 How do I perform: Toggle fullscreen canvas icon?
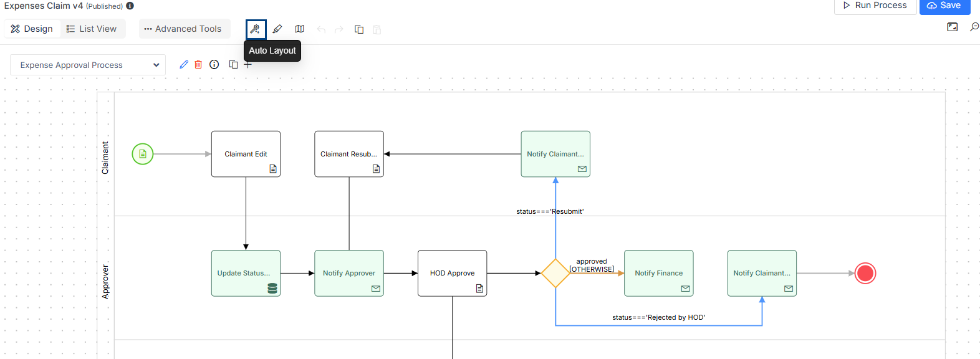pyautogui.click(x=952, y=27)
